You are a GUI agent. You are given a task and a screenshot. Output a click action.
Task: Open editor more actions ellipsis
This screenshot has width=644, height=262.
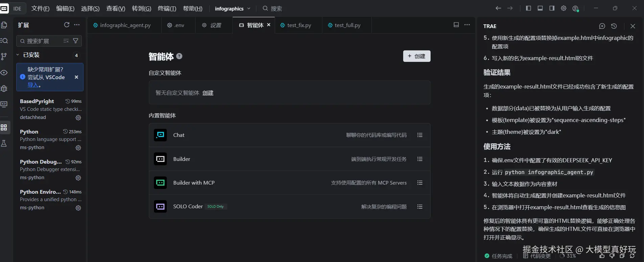(x=467, y=25)
